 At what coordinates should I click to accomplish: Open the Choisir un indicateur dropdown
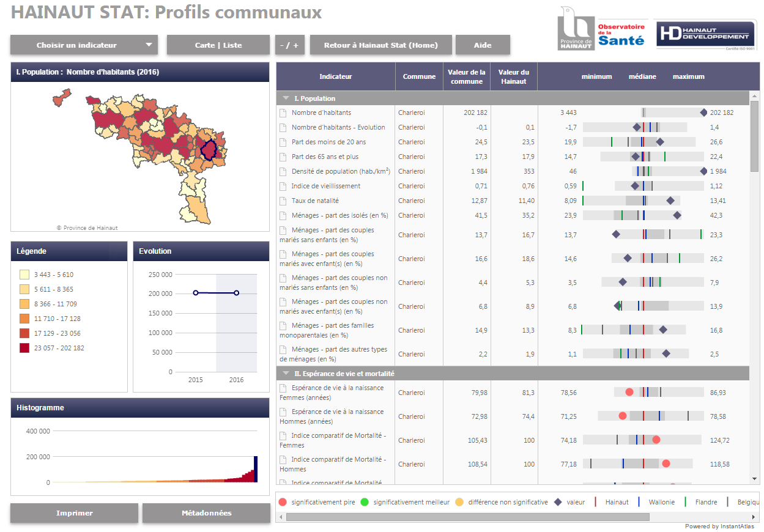(x=84, y=45)
